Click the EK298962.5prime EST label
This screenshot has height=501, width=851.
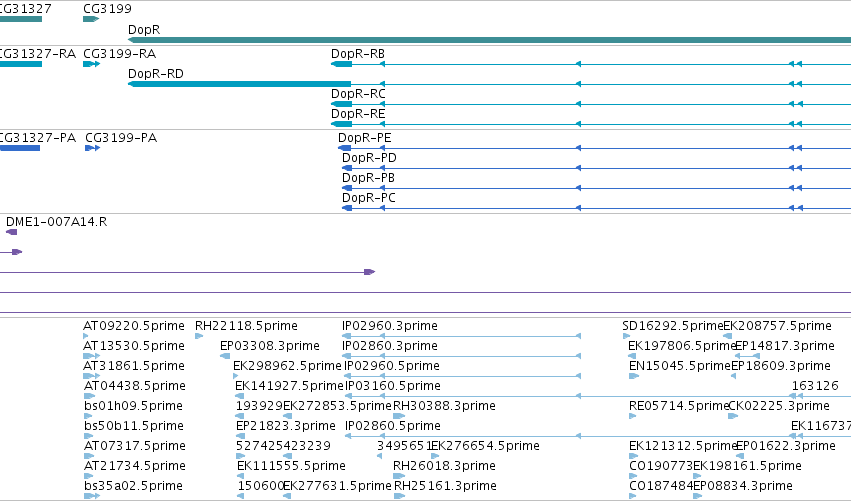pos(287,366)
